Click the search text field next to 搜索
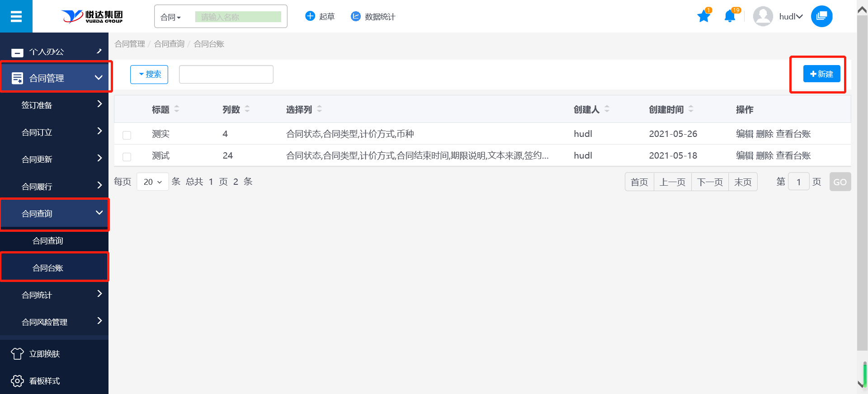The width and height of the screenshot is (868, 394). 226,75
